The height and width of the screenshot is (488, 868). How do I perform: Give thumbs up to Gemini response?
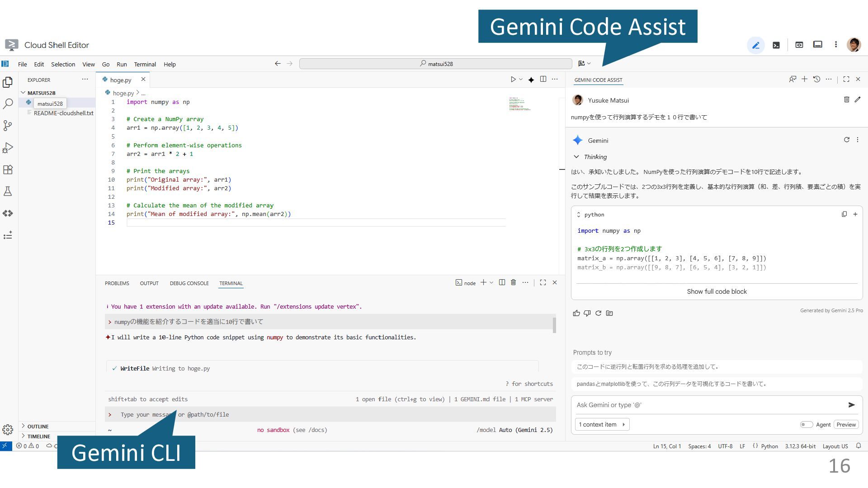pos(576,313)
